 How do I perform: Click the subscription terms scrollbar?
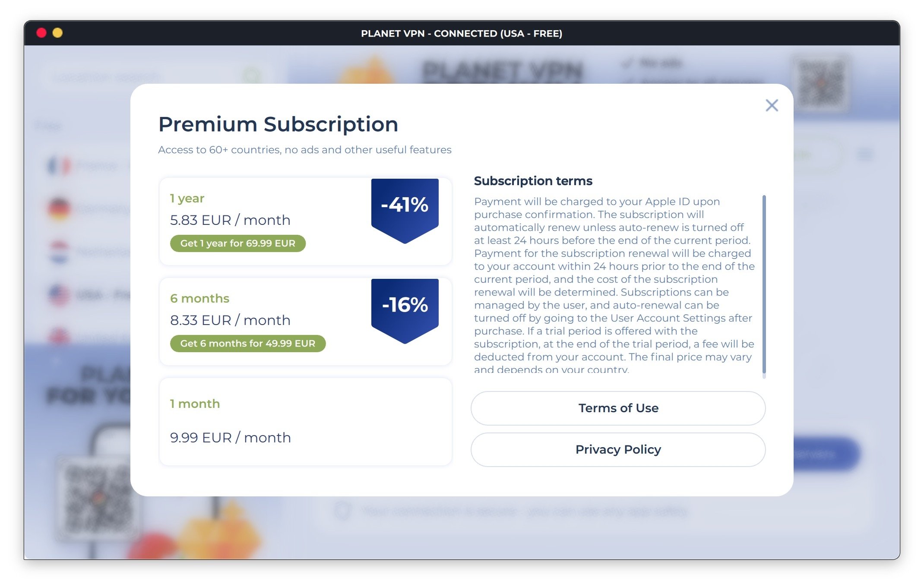pyautogui.click(x=764, y=285)
